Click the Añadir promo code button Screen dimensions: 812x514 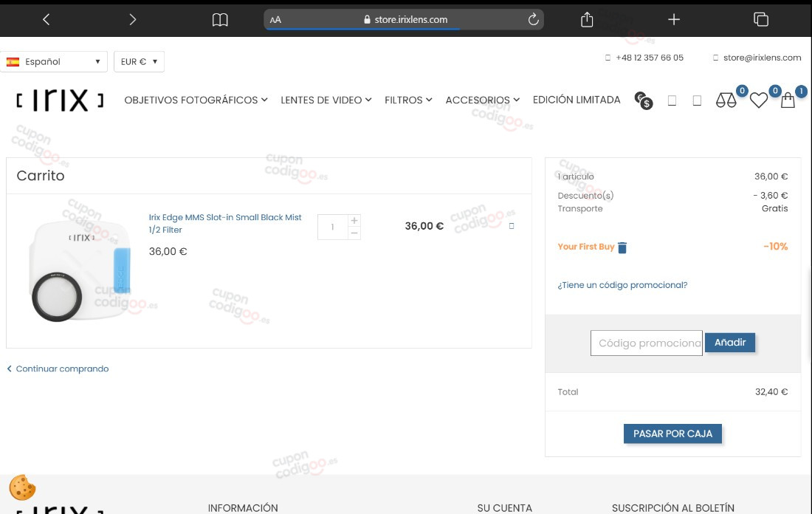click(x=730, y=343)
